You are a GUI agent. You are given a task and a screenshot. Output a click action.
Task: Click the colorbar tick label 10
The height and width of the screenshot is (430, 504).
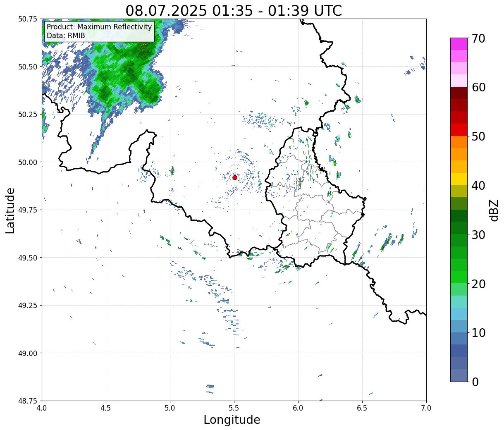(x=478, y=332)
